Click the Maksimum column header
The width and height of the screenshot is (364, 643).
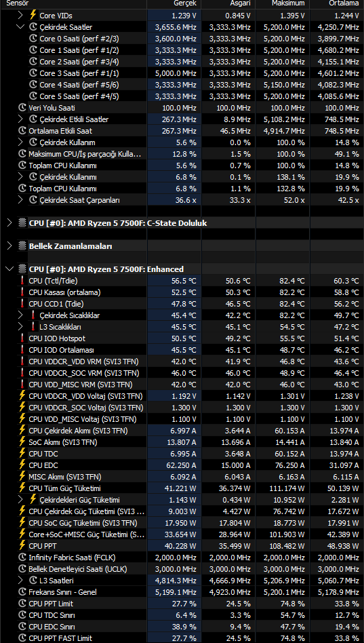click(283, 3)
